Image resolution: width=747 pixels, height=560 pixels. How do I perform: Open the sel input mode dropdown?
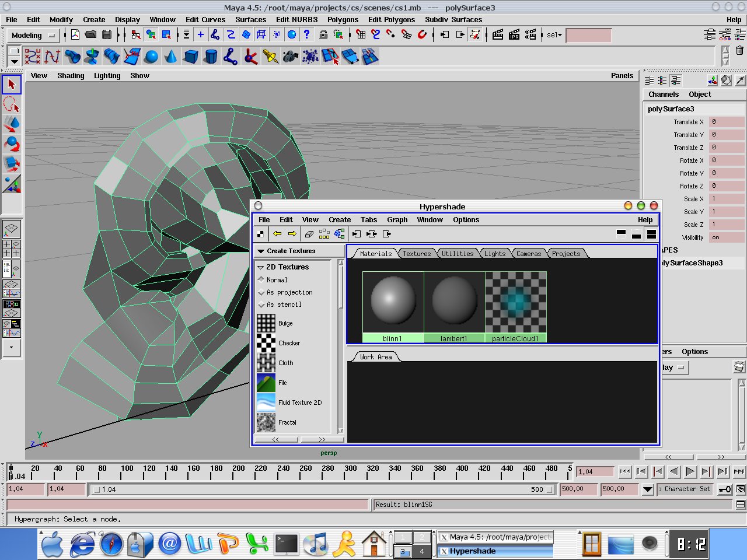pos(554,35)
